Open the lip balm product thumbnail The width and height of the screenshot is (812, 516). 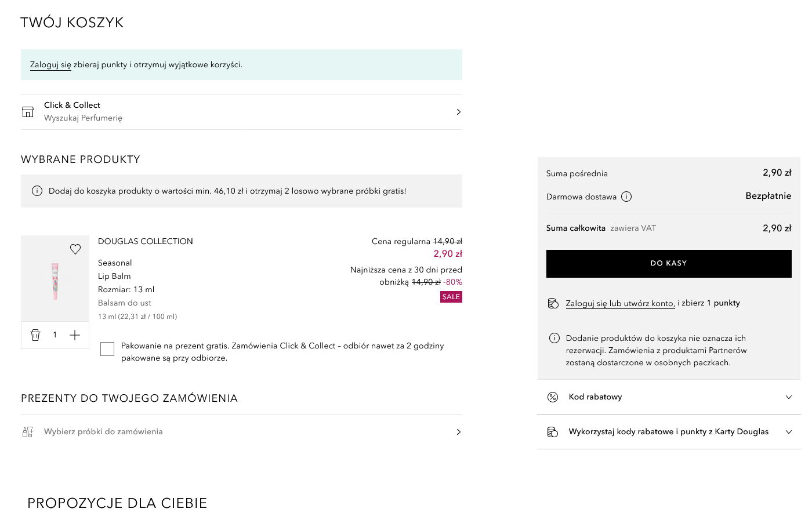(x=55, y=279)
